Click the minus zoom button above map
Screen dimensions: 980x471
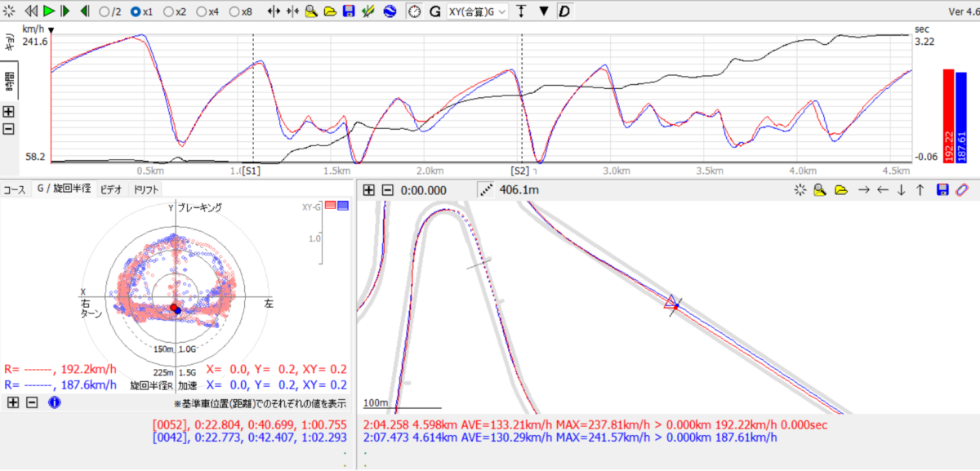388,189
